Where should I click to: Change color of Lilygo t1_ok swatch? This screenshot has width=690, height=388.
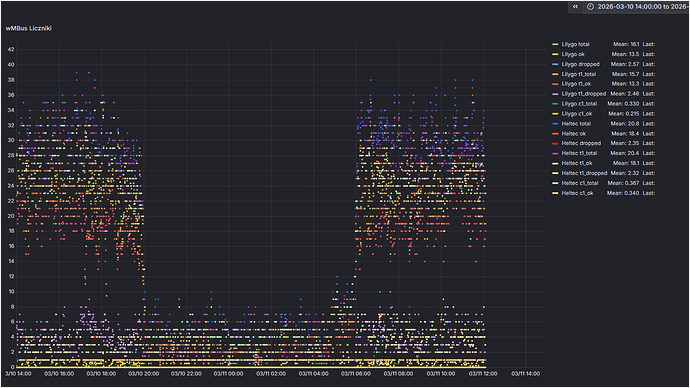555,84
